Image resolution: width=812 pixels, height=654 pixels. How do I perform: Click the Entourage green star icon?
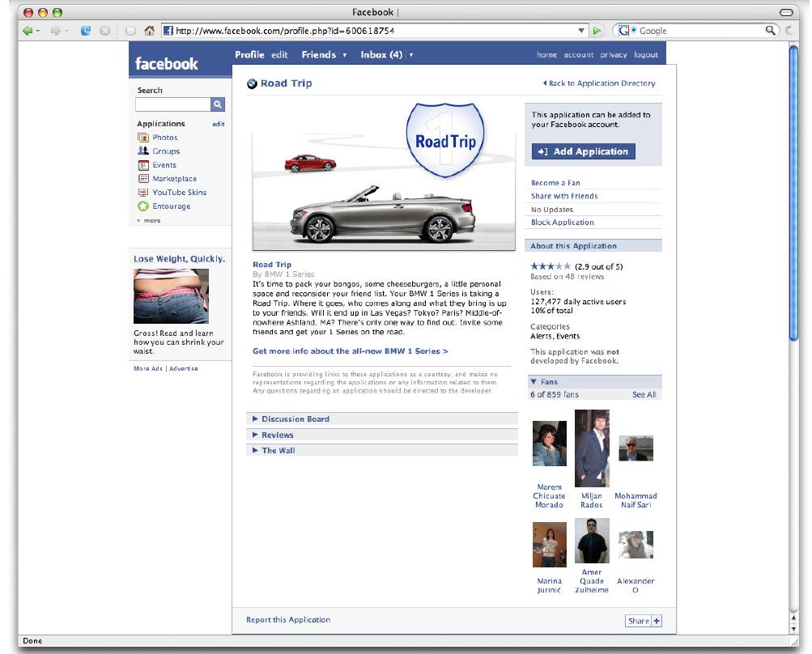[x=143, y=206]
